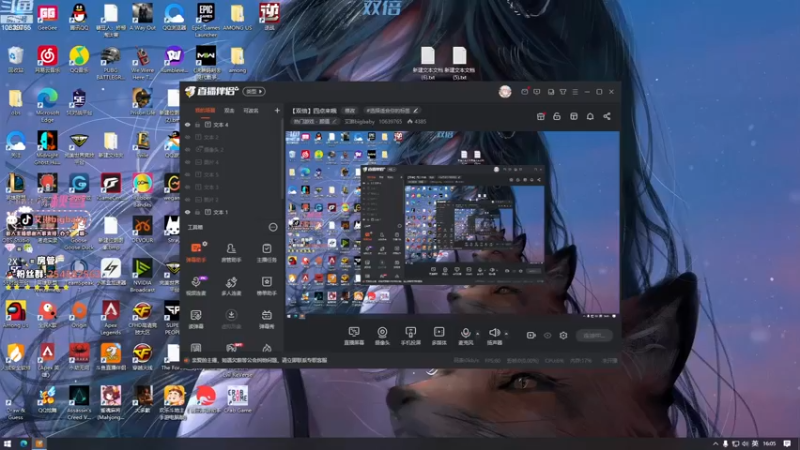This screenshot has height=450, width=800.
Task: Click the start live button at bottom right
Action: [594, 335]
